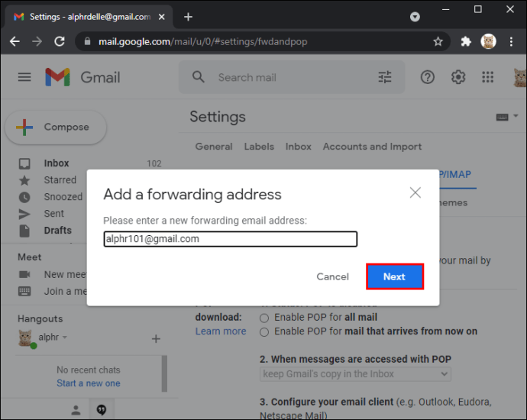
Task: Start new Hangouts chat plus icon
Action: click(156, 339)
